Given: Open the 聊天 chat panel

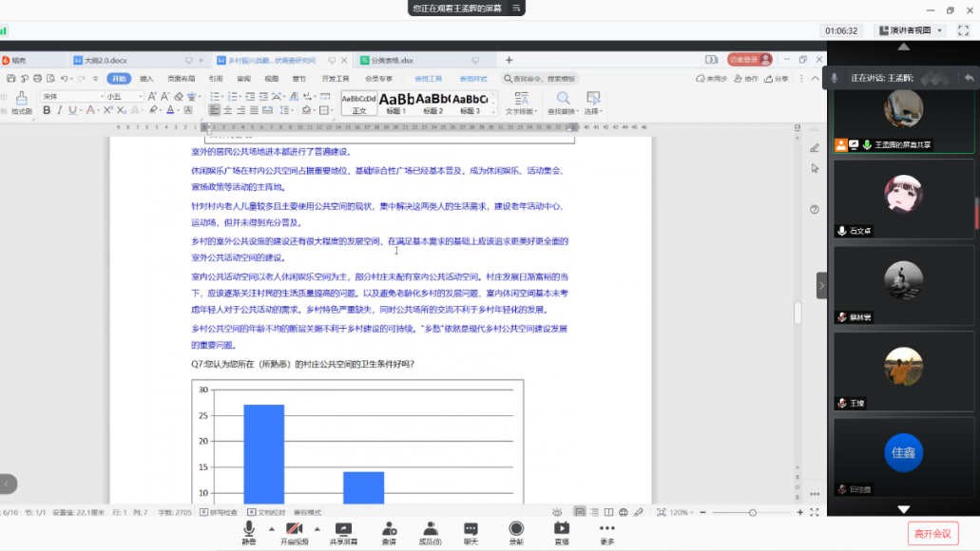Looking at the screenshot, I should (471, 530).
